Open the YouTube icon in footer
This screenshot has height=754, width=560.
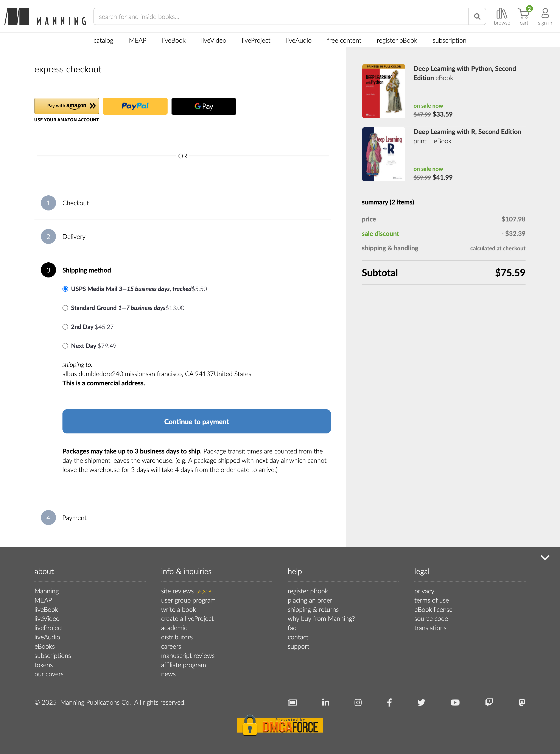[455, 703]
